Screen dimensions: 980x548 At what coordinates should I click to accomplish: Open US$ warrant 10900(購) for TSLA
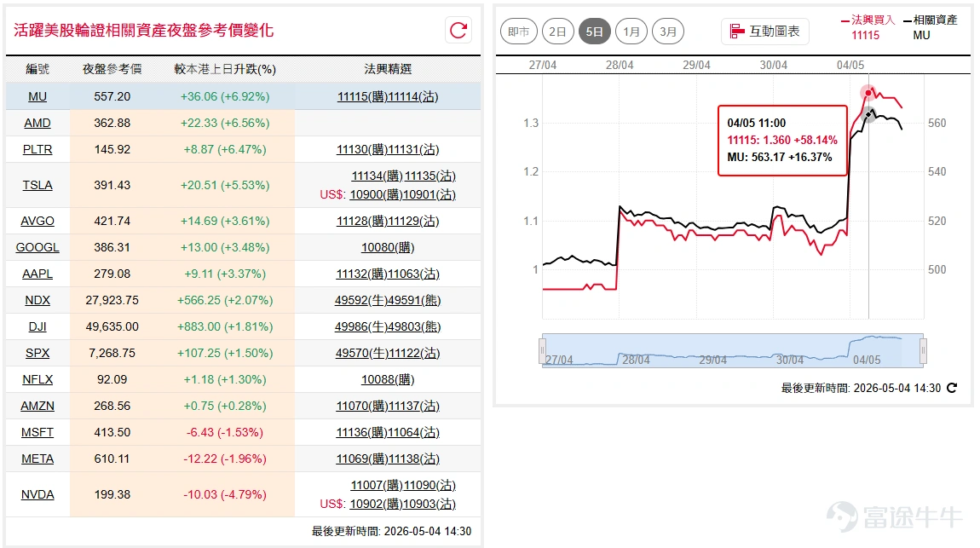375,195
